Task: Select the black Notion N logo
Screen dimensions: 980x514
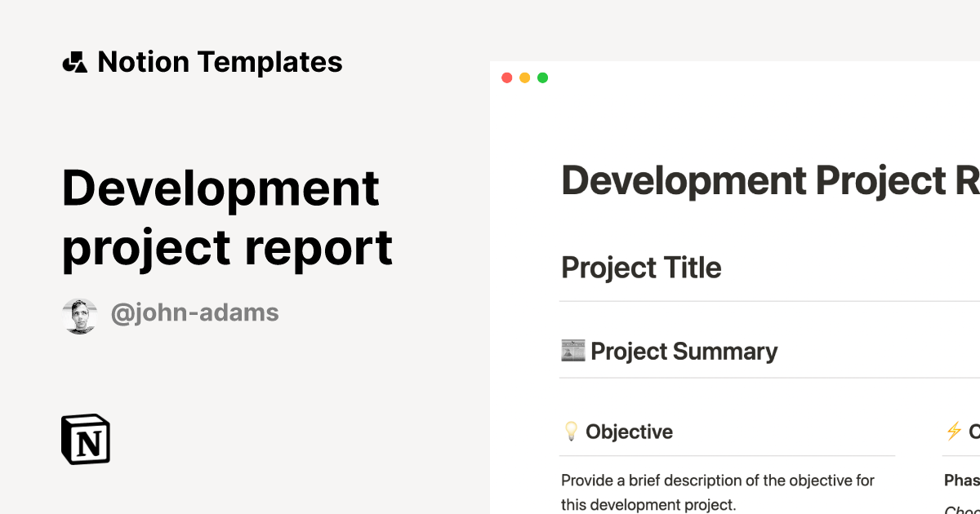Action: point(85,438)
